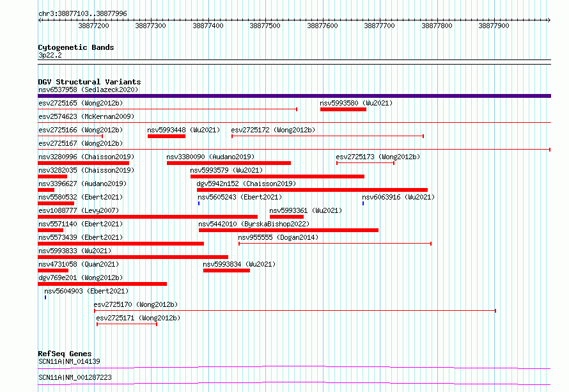The width and height of the screenshot is (569, 392).
Task: Click the dgv5942n152 (Chaisson2019) label
Action: click(246, 184)
